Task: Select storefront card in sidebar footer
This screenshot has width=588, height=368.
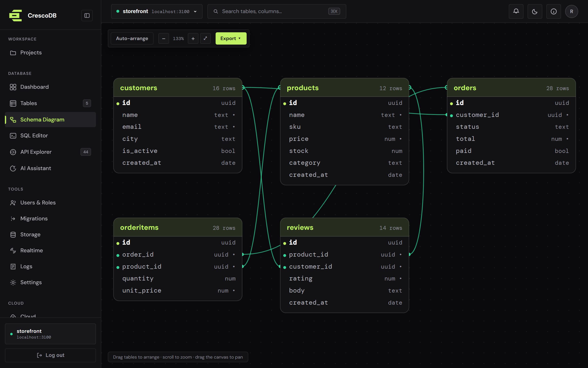Action: tap(50, 334)
